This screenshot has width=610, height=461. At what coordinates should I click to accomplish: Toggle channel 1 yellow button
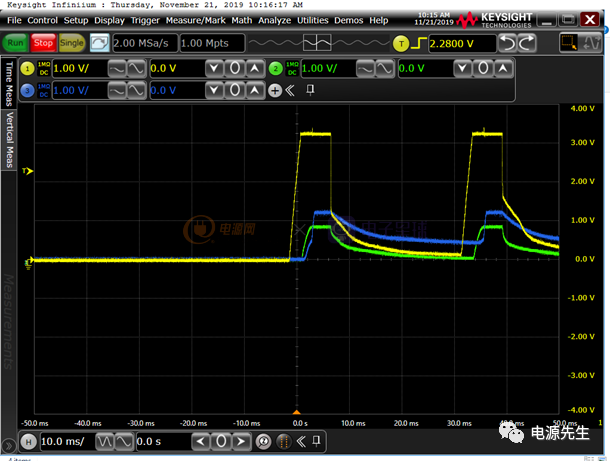pos(40,67)
